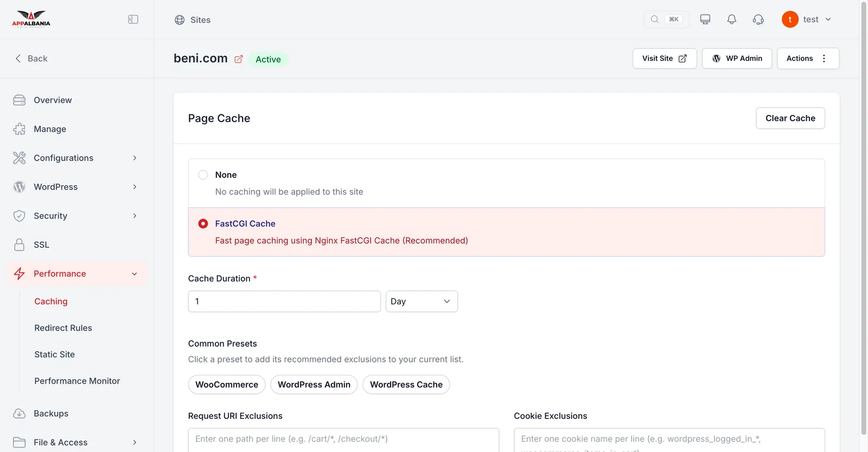Click the user avatar 't'

pos(790,20)
